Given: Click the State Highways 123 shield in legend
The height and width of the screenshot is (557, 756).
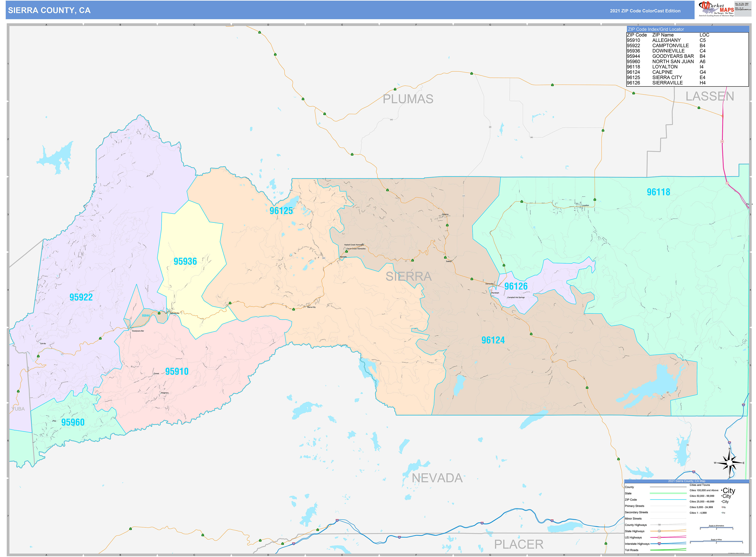Looking at the screenshot, I should tap(659, 531).
